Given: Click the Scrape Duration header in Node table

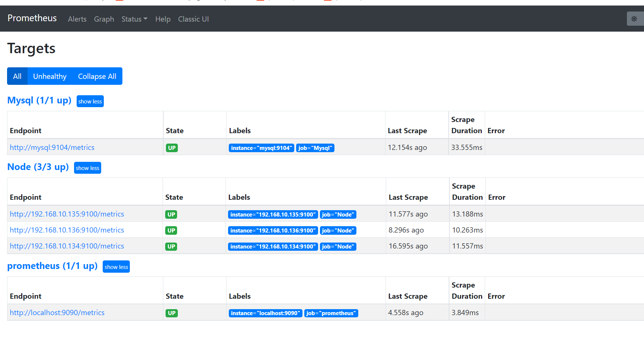Looking at the screenshot, I should pos(467,192).
